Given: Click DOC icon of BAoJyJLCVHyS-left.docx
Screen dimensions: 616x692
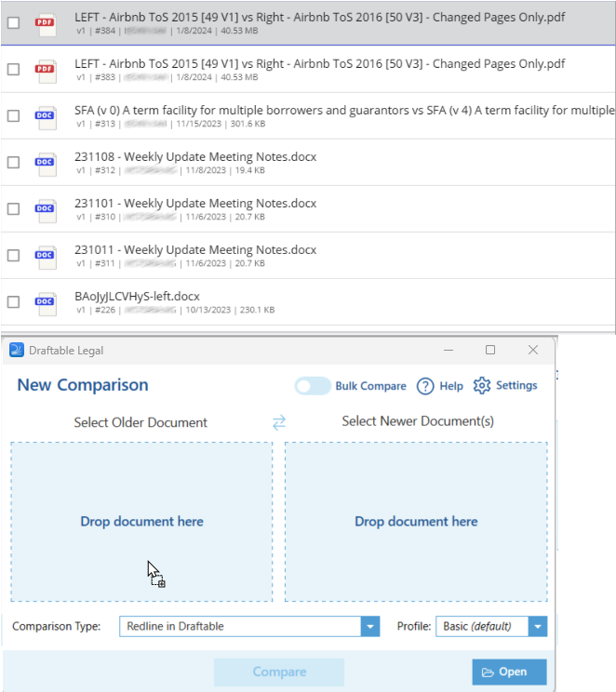Looking at the screenshot, I should 46,303.
